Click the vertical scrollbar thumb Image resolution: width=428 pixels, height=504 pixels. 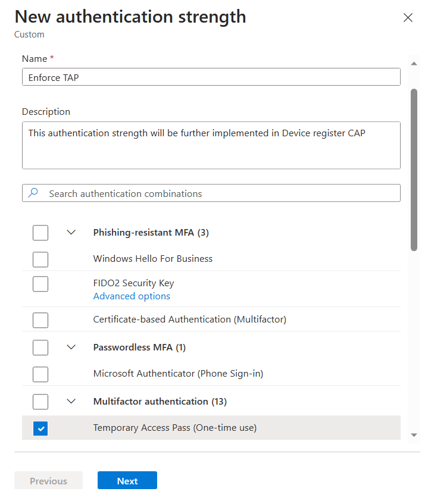tap(414, 170)
